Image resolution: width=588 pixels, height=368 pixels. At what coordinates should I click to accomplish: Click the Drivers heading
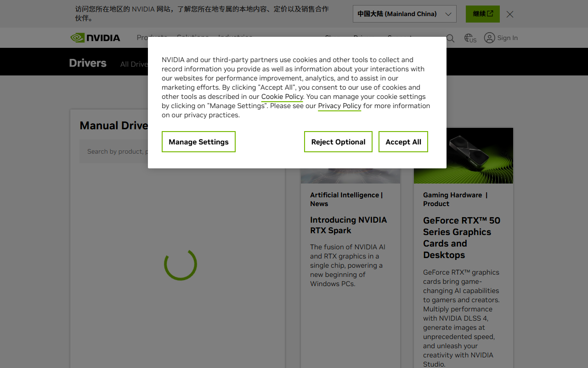point(88,63)
